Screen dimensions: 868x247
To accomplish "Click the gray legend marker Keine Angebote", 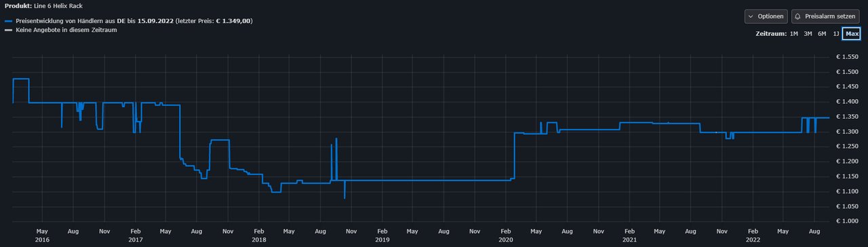I will click(8, 30).
